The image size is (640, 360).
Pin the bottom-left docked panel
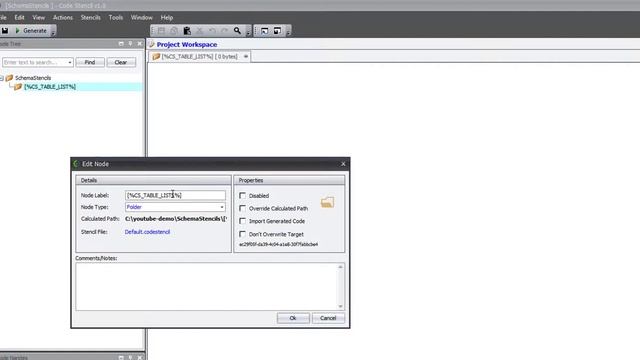tap(130, 358)
